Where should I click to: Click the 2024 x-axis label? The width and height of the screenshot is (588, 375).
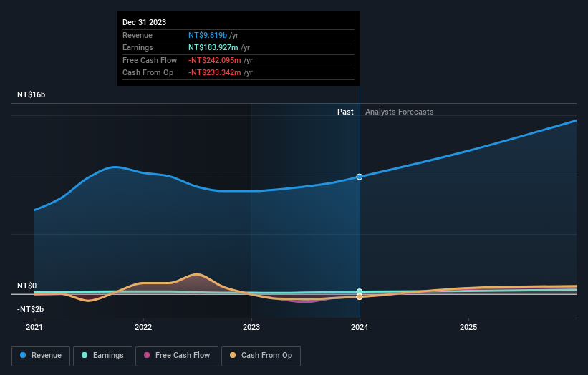360,327
